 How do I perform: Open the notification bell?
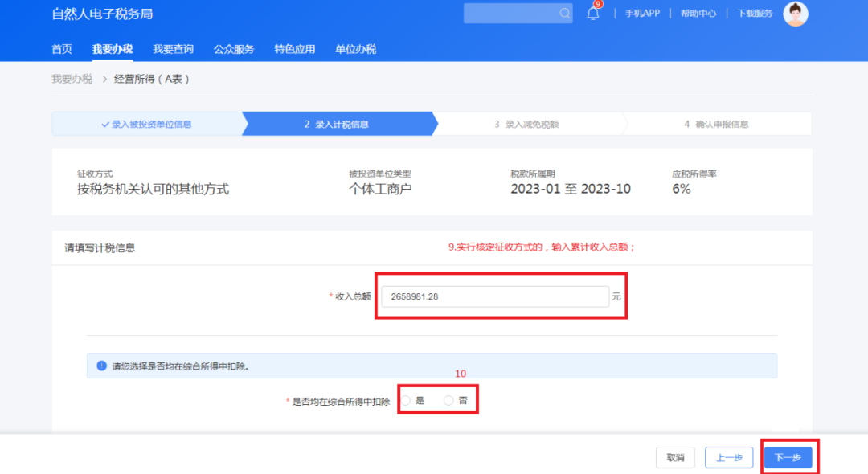(593, 14)
